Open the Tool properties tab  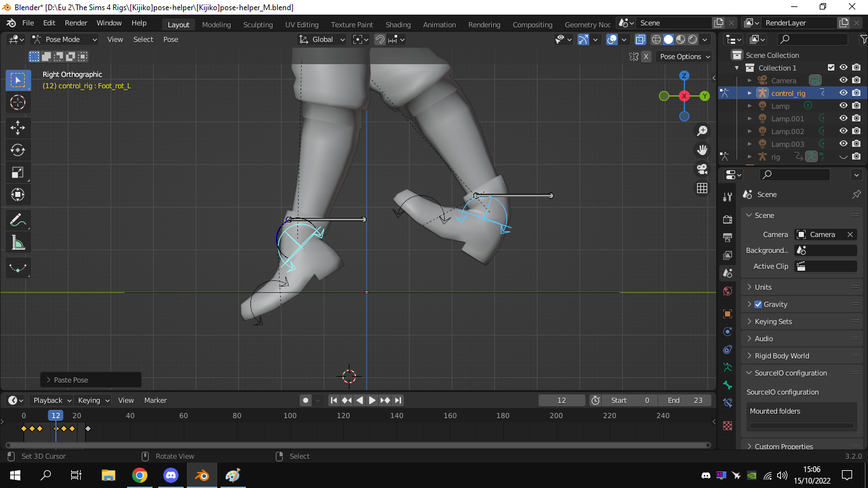(x=728, y=197)
